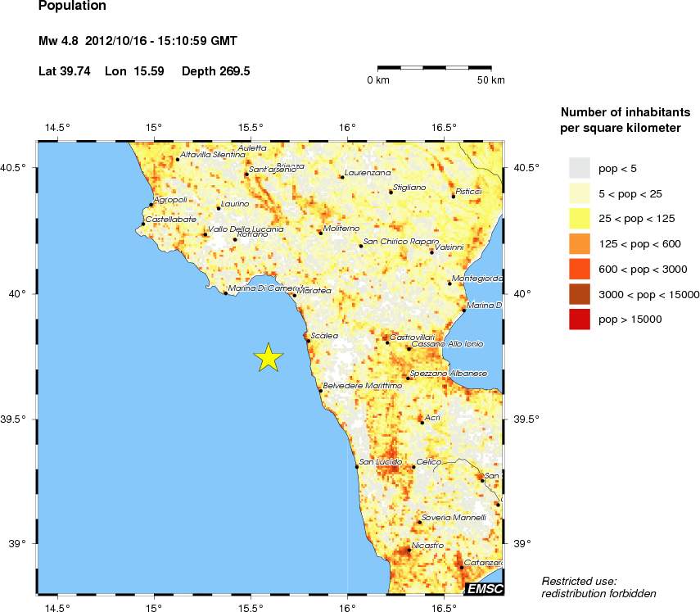This screenshot has height=612, width=700.
Task: Select the Scalea city marker dot
Action: click(308, 340)
